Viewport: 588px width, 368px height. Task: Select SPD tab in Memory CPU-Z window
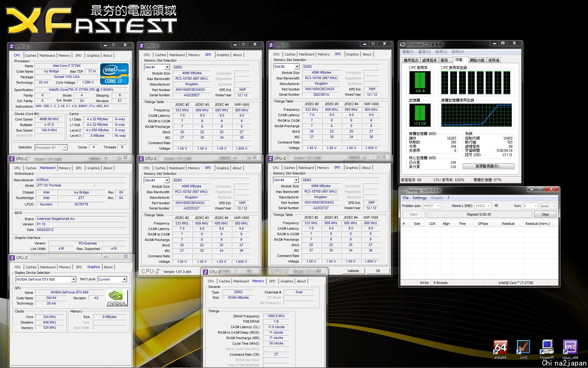[x=272, y=281]
